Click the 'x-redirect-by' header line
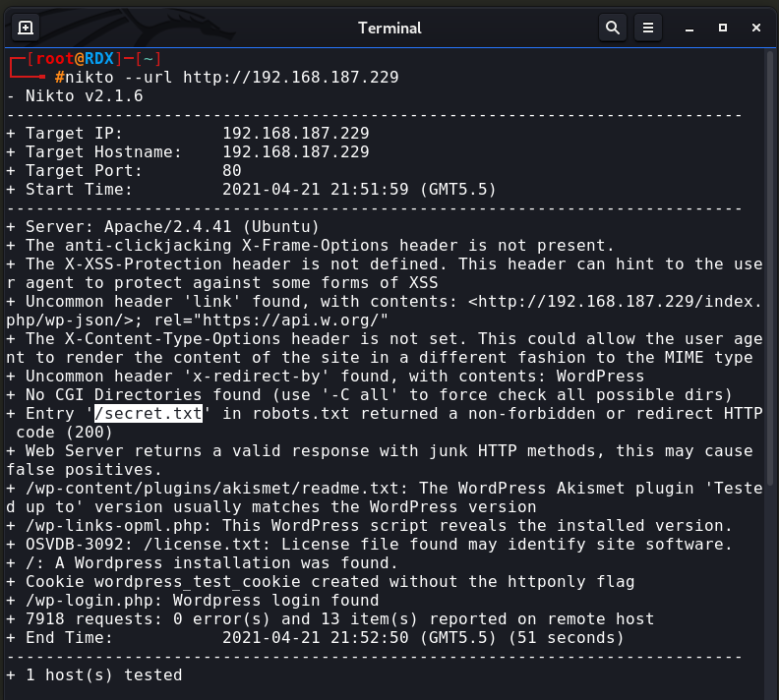Viewport: 779px width, 700px height. (326, 377)
